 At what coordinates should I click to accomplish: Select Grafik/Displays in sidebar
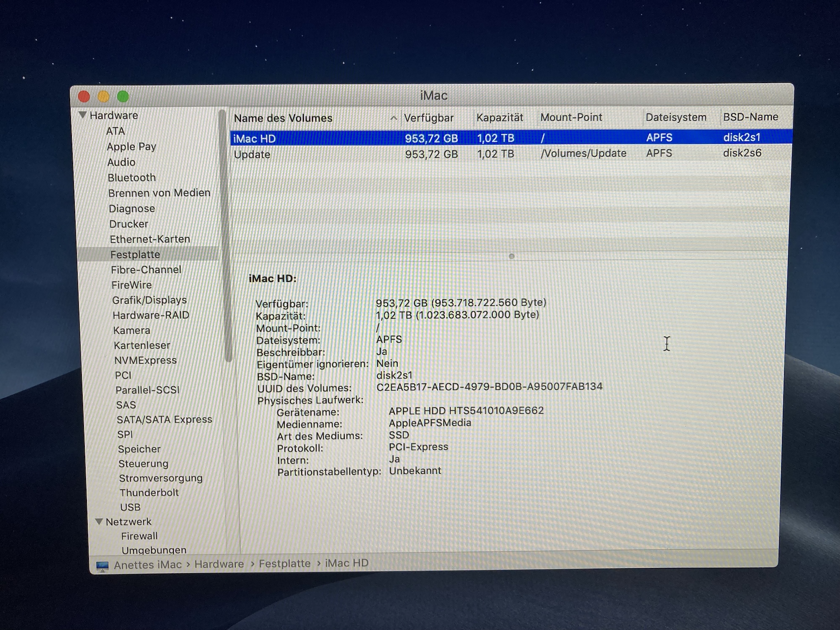tap(149, 300)
